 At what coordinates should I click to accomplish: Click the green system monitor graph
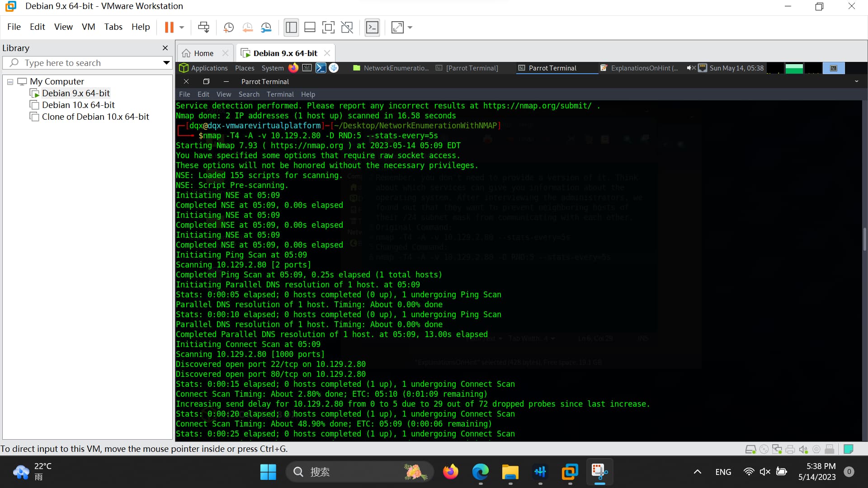coord(794,68)
